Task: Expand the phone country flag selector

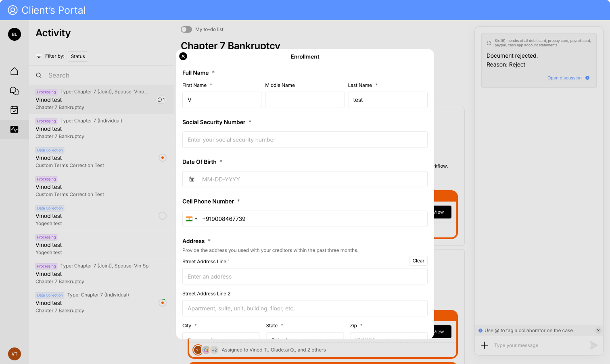Action: point(192,219)
